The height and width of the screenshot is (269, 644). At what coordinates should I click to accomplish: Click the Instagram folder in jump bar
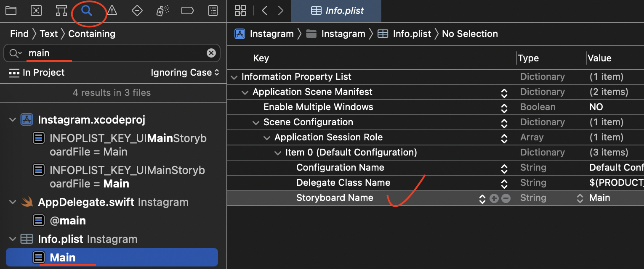[335, 34]
